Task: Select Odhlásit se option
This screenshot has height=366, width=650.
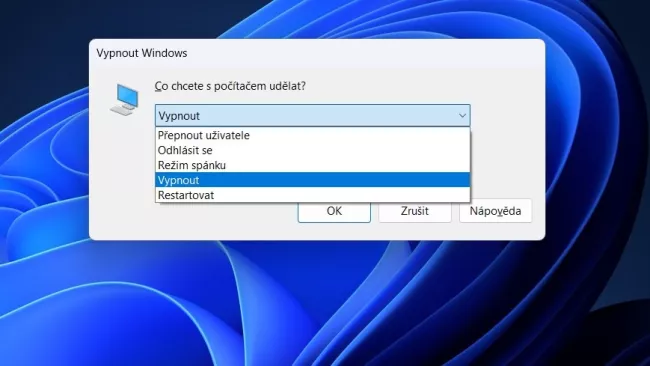Action: tap(313, 150)
